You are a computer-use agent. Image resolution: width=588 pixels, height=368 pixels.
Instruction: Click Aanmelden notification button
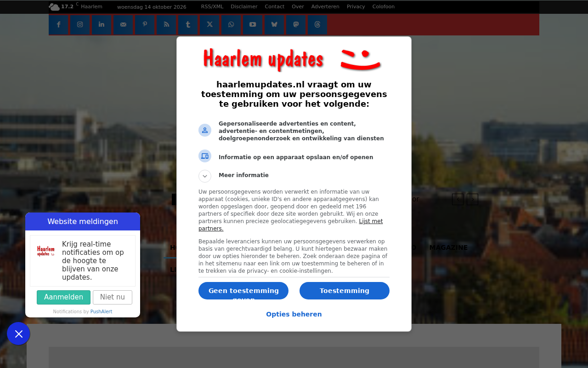pyautogui.click(x=63, y=297)
